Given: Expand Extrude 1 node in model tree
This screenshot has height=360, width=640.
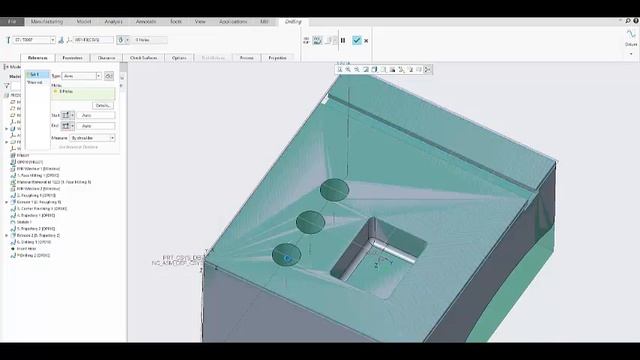Looking at the screenshot, I should click(7, 202).
